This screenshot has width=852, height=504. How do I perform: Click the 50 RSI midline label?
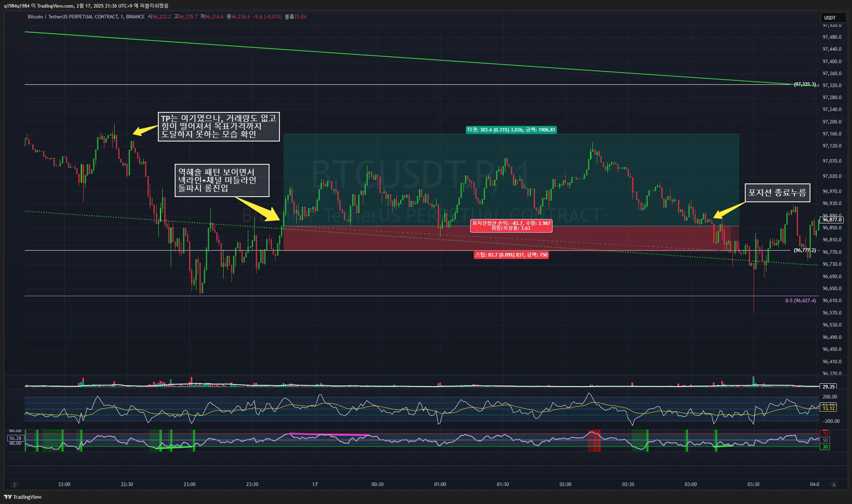pyautogui.click(x=825, y=440)
